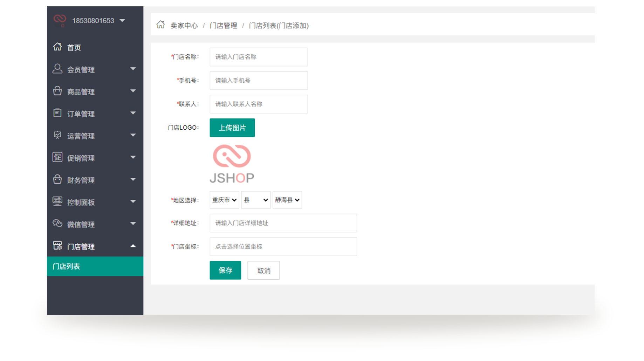
Task: Click the 首页 house icon in the sidebar
Action: 57,47
